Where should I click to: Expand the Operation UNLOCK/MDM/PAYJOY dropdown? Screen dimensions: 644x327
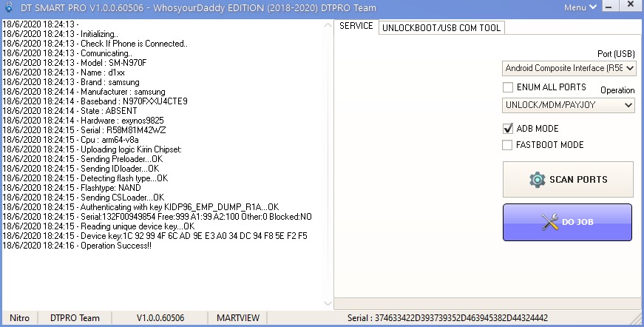click(x=568, y=105)
